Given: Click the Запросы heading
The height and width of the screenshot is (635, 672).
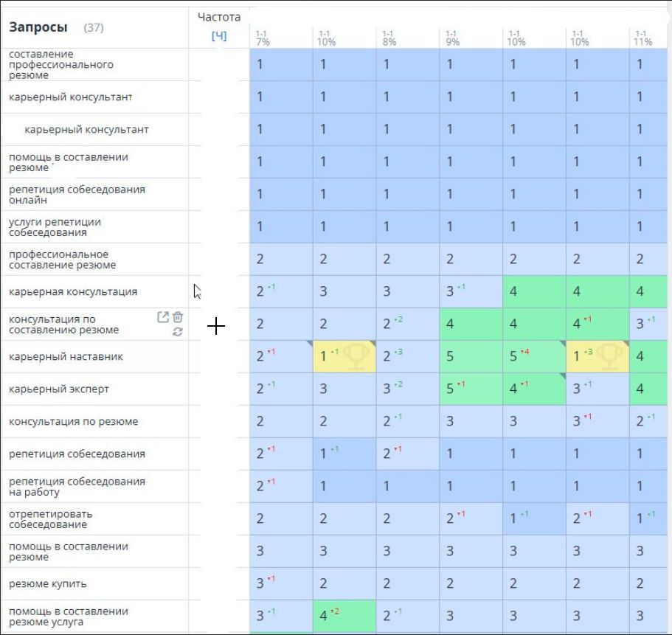Looking at the screenshot, I should (38, 27).
